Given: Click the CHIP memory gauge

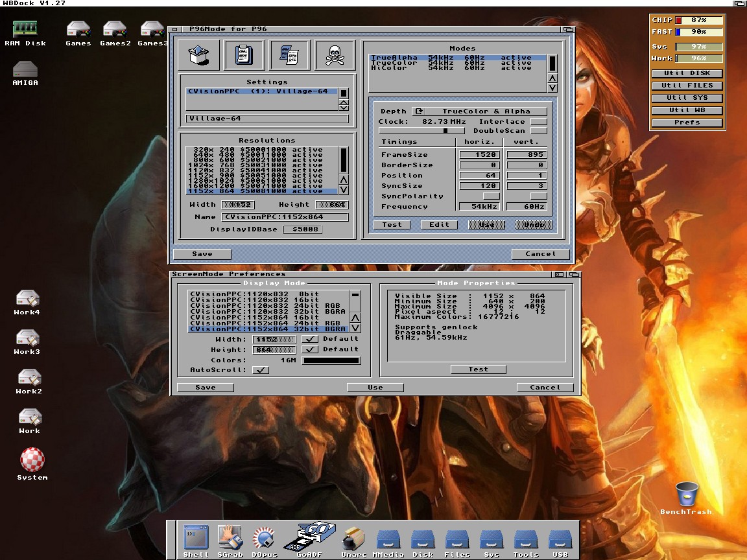Looking at the screenshot, I should pos(699,20).
